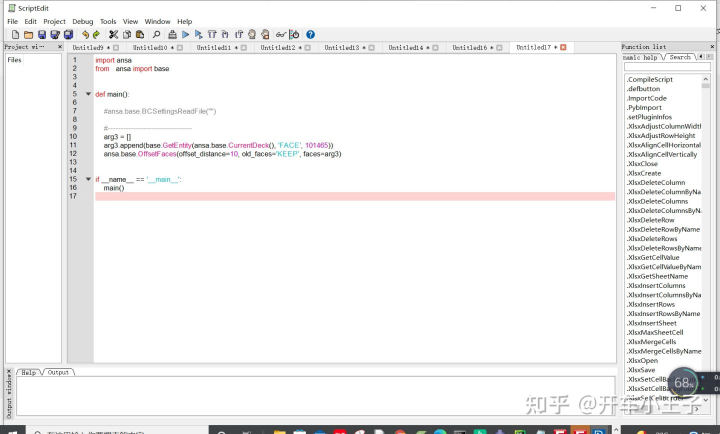Viewport: 720px width, 434px height.
Task: Open Find with the magnifier icon
Action: click(x=157, y=34)
